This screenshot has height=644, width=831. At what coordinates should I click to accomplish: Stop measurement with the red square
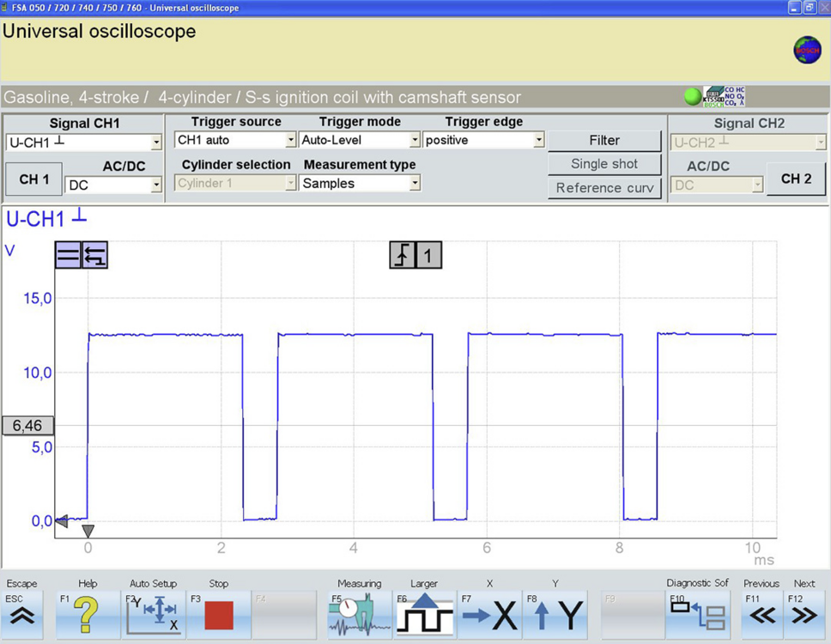tap(219, 615)
